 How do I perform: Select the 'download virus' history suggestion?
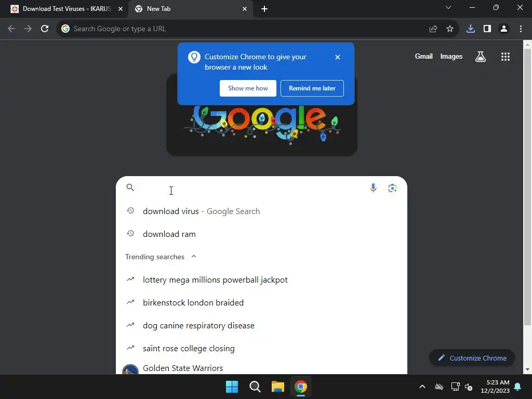261,211
